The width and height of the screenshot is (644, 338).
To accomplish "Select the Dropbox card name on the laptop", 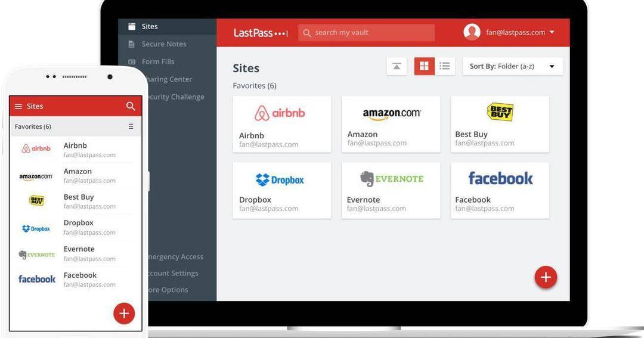I will [255, 200].
